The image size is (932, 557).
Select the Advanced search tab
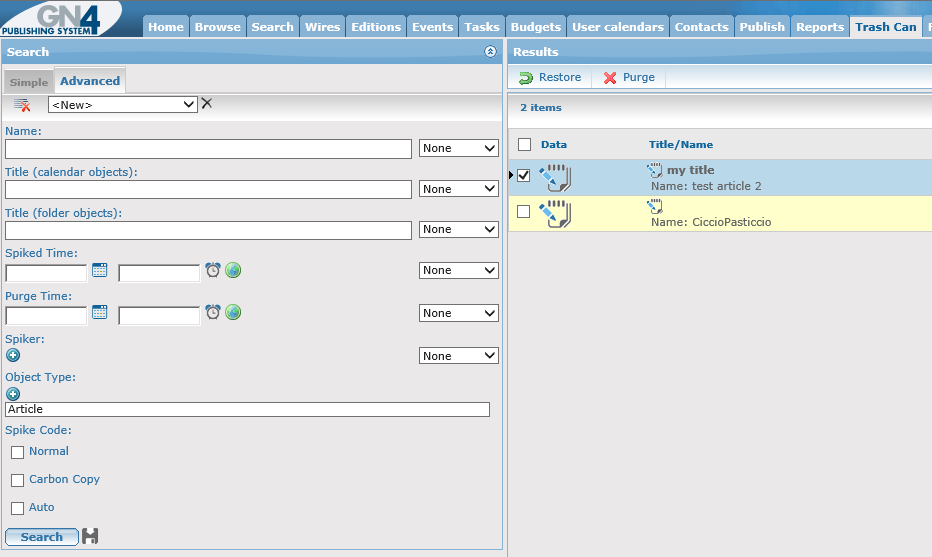pyautogui.click(x=90, y=81)
